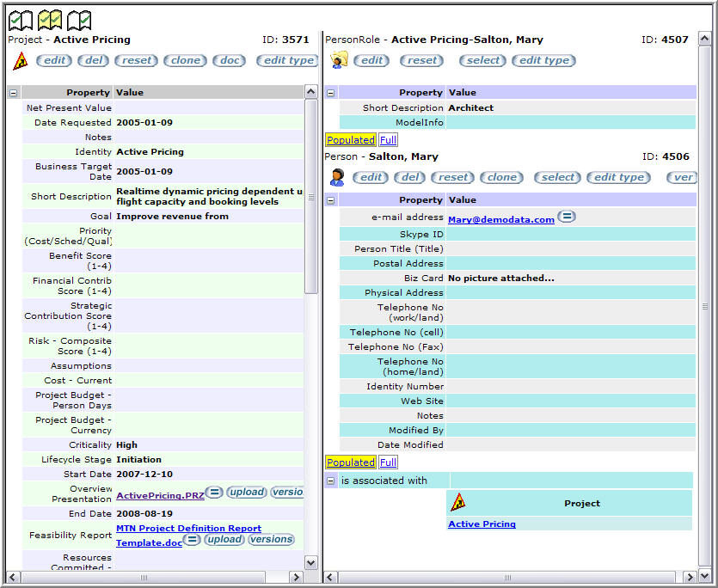
Task: Collapse the PersonRole property table
Action: [331, 93]
